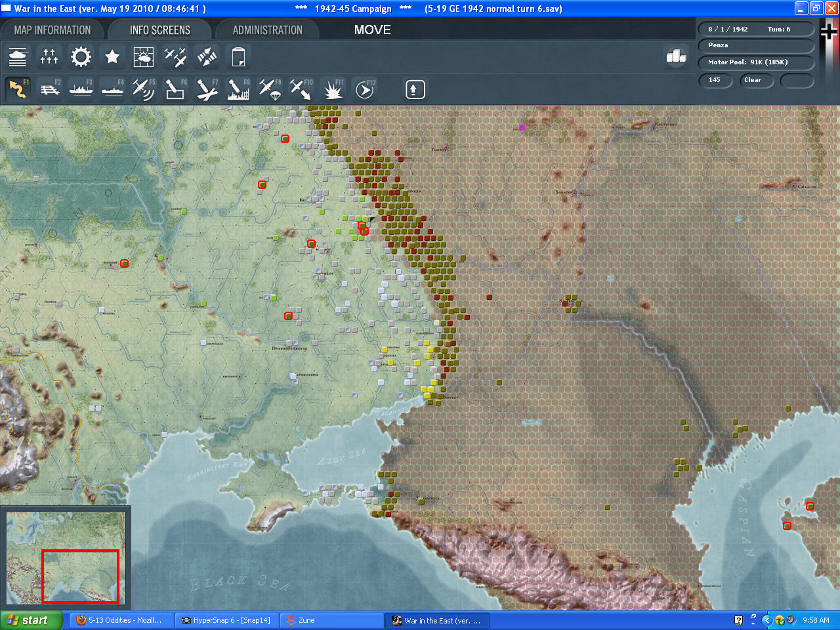Open the battery-shaped report icon
The width and height of the screenshot is (840, 630).
(238, 57)
